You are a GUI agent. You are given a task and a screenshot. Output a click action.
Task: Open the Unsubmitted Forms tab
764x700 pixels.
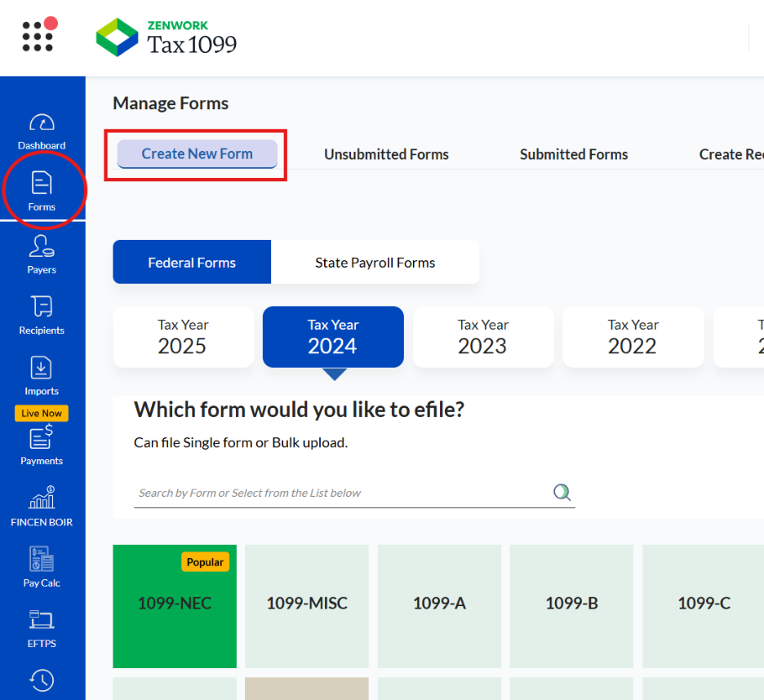point(386,153)
